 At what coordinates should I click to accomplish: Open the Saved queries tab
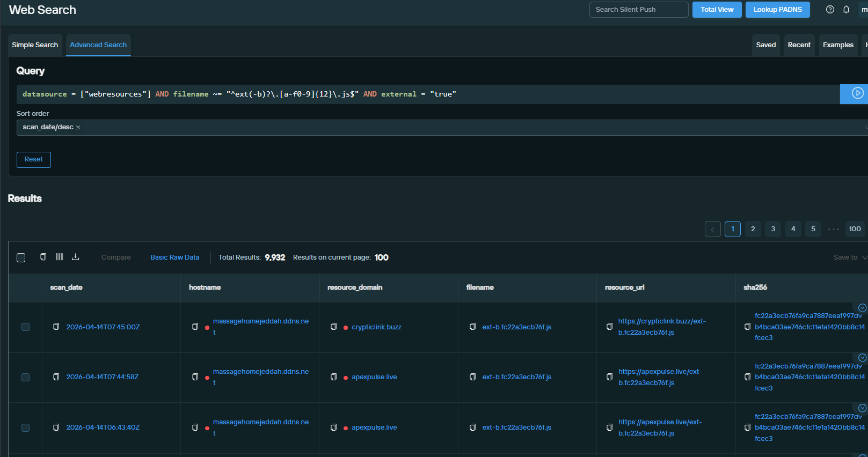766,45
